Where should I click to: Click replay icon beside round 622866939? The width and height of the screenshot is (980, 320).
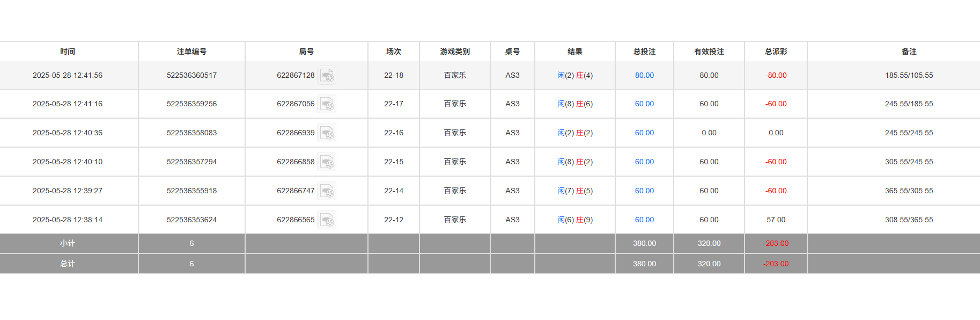(x=327, y=133)
